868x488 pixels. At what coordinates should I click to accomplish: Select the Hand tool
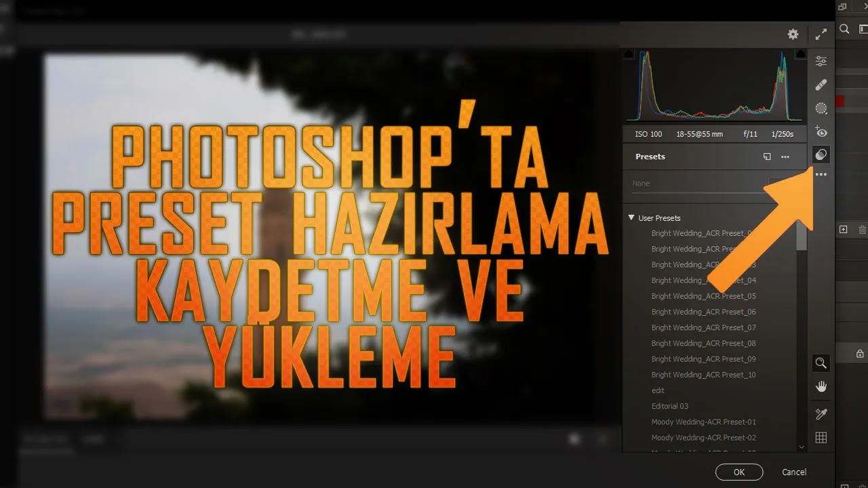[821, 387]
